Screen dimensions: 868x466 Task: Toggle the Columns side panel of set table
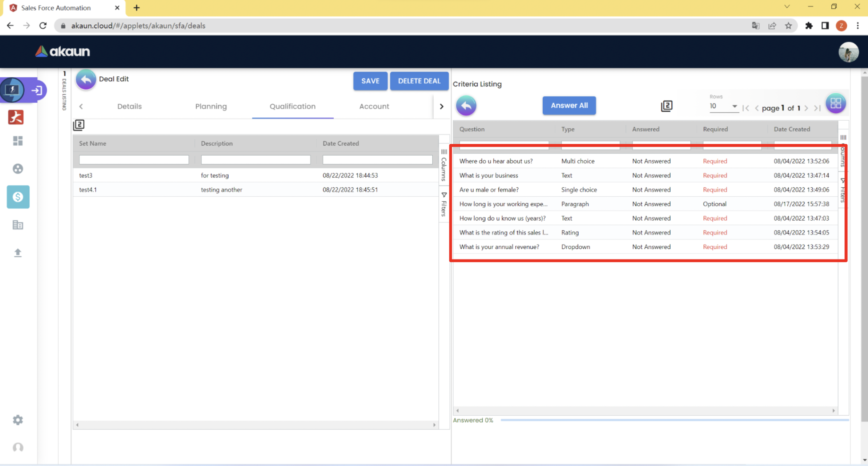(444, 165)
